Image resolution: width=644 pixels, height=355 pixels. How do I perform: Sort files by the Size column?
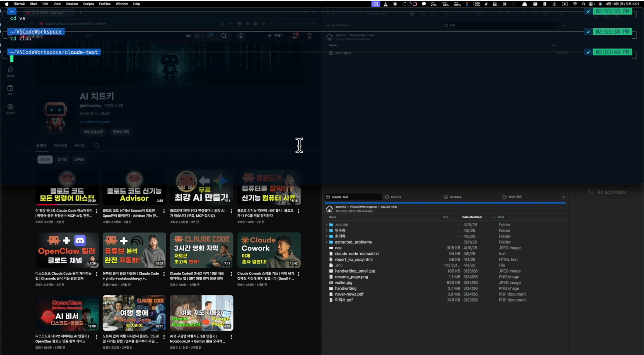pyautogui.click(x=445, y=217)
